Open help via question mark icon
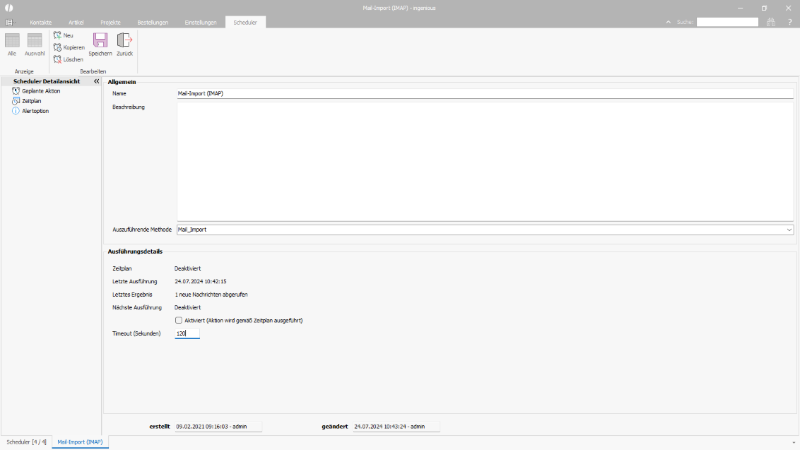Viewport: 800px width, 450px height. (x=789, y=21)
